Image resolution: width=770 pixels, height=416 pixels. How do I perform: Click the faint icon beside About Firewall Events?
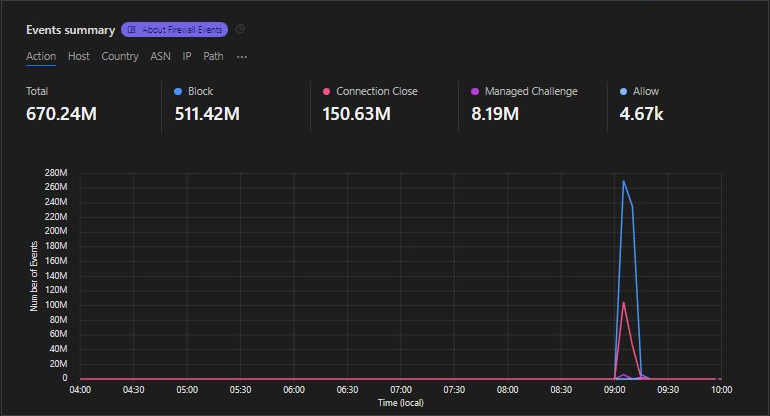[240, 30]
